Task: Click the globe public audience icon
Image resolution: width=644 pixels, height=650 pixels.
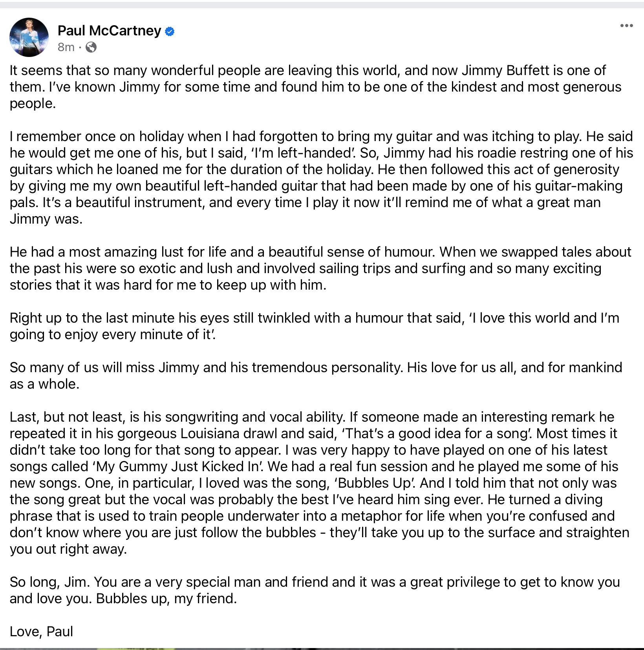Action: tap(91, 47)
